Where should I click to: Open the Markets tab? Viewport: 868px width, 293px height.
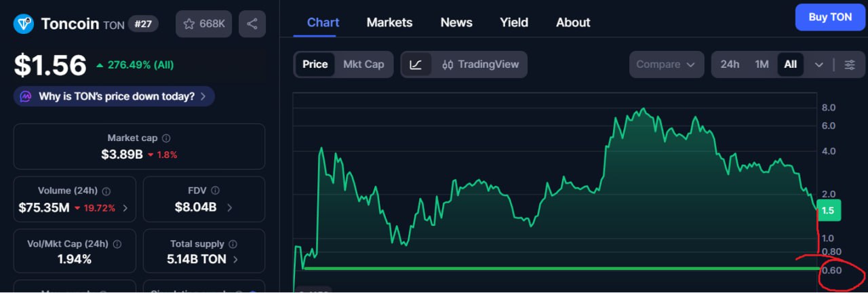pos(389,22)
